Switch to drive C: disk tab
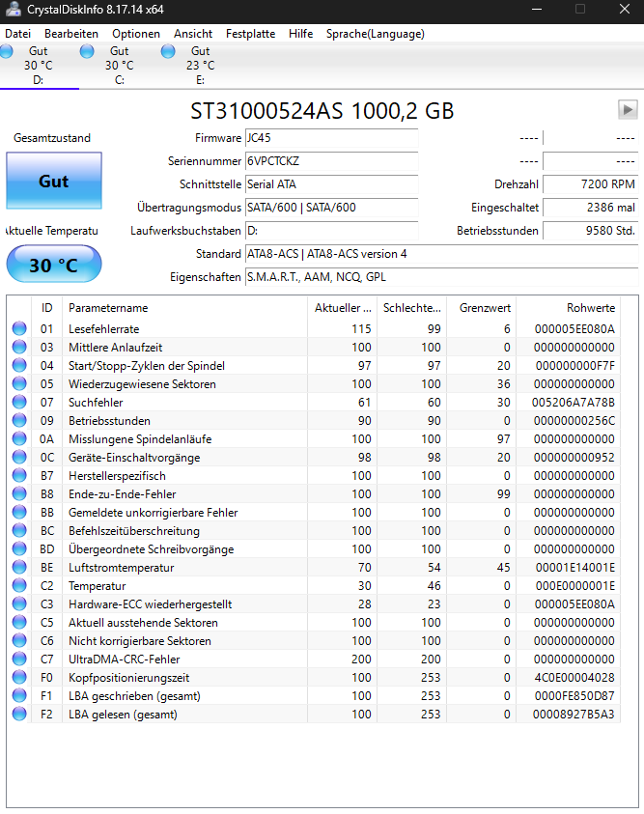The width and height of the screenshot is (644, 814). 120,66
